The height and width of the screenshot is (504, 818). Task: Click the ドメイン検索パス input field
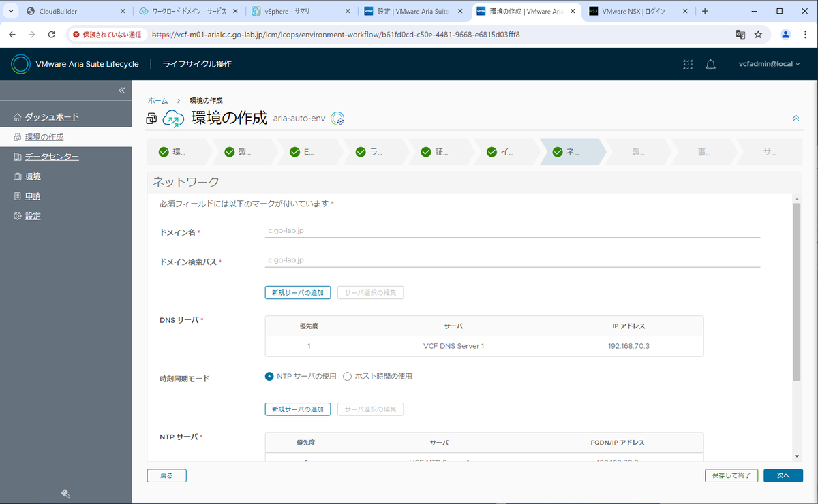click(x=513, y=260)
